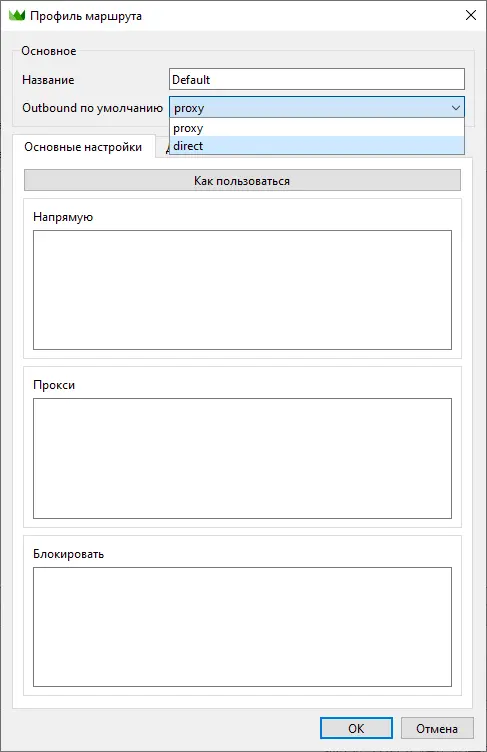This screenshot has height=752, width=487.
Task: Click the Основное group title
Action: (48, 51)
